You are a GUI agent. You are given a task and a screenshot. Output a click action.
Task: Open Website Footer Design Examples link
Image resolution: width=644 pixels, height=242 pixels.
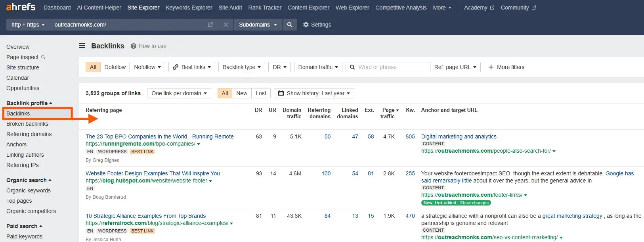153,173
